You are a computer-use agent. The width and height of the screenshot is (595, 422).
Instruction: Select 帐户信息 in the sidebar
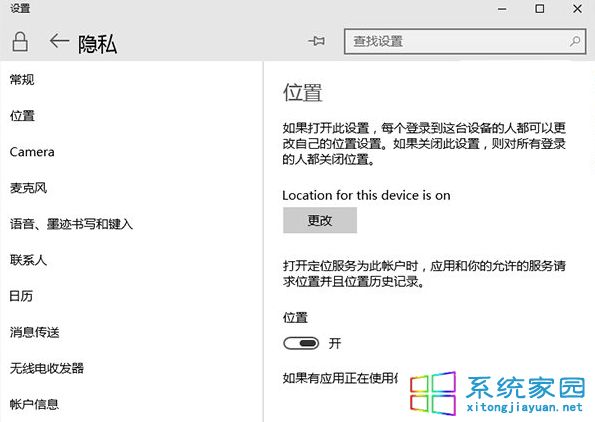pos(35,404)
